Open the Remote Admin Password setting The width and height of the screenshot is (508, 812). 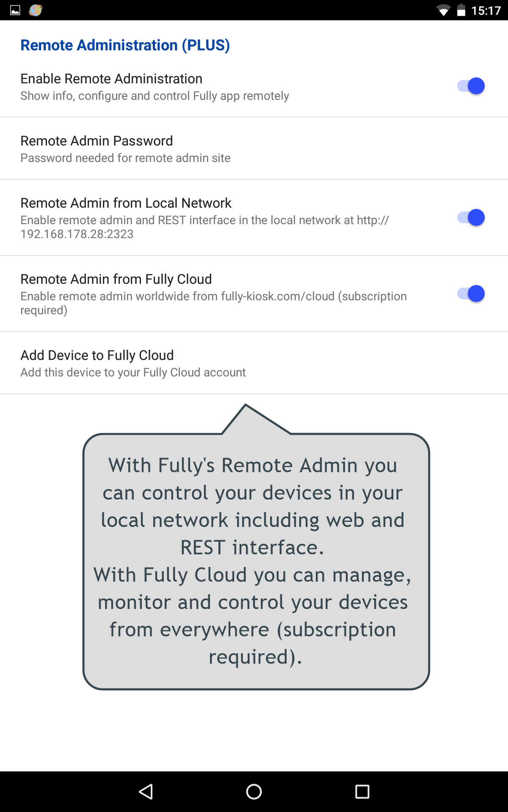pos(254,148)
